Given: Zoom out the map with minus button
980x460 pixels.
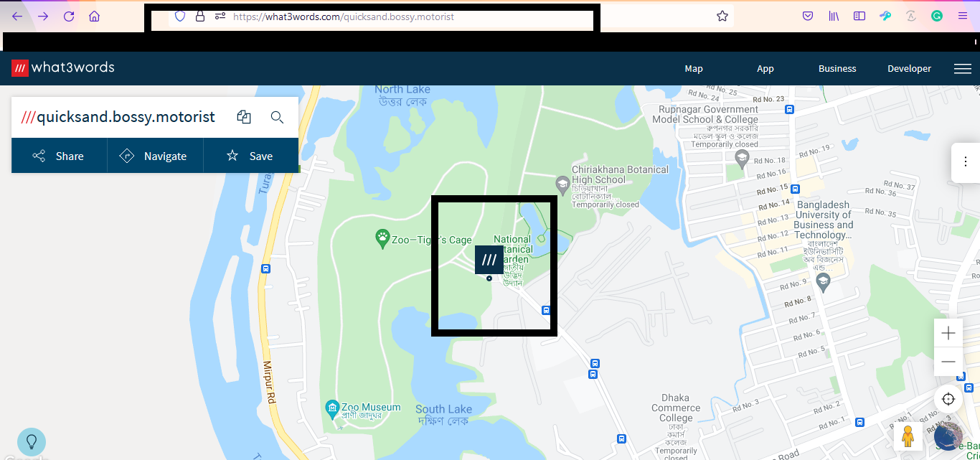Looking at the screenshot, I should tap(948, 362).
